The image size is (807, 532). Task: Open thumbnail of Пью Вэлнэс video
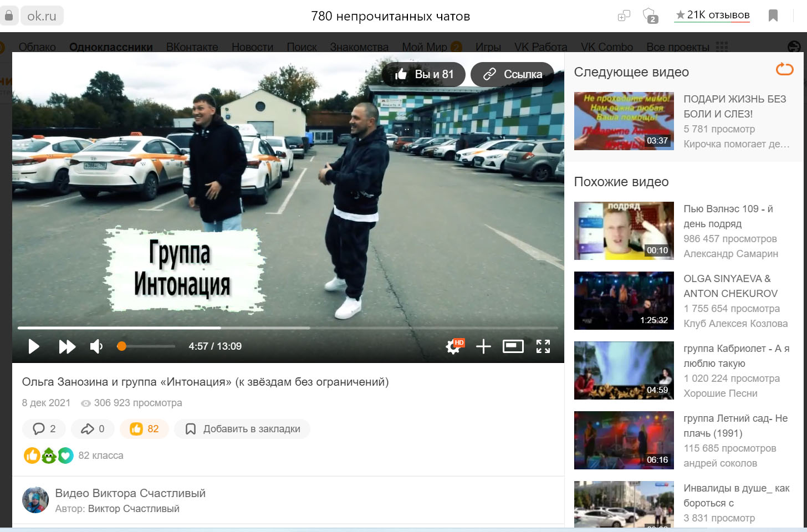tap(624, 231)
